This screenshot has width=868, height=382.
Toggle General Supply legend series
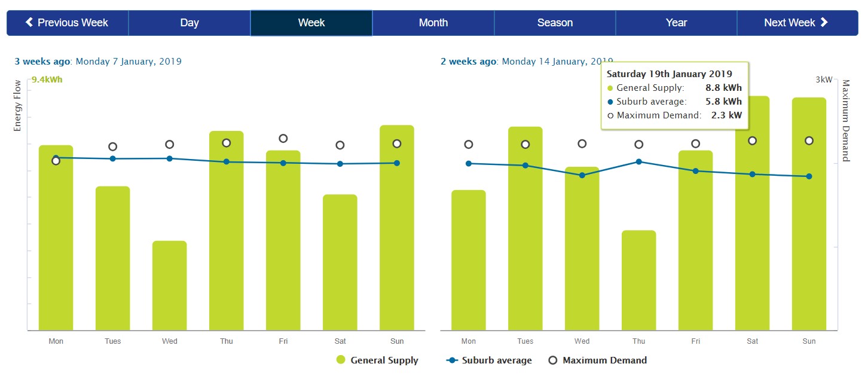(x=384, y=360)
